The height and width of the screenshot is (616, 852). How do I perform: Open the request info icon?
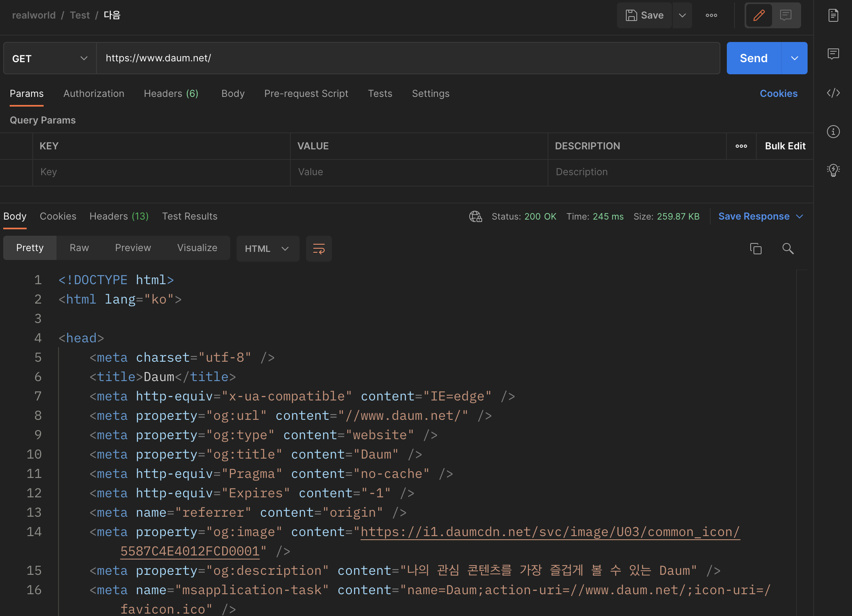point(833,132)
